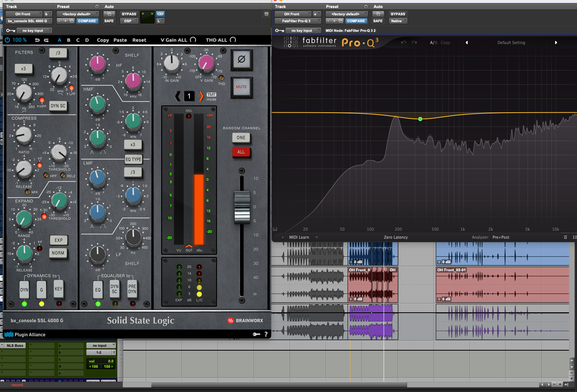The width and height of the screenshot is (577, 392).
Task: Toggle the NORM button
Action: [58, 253]
